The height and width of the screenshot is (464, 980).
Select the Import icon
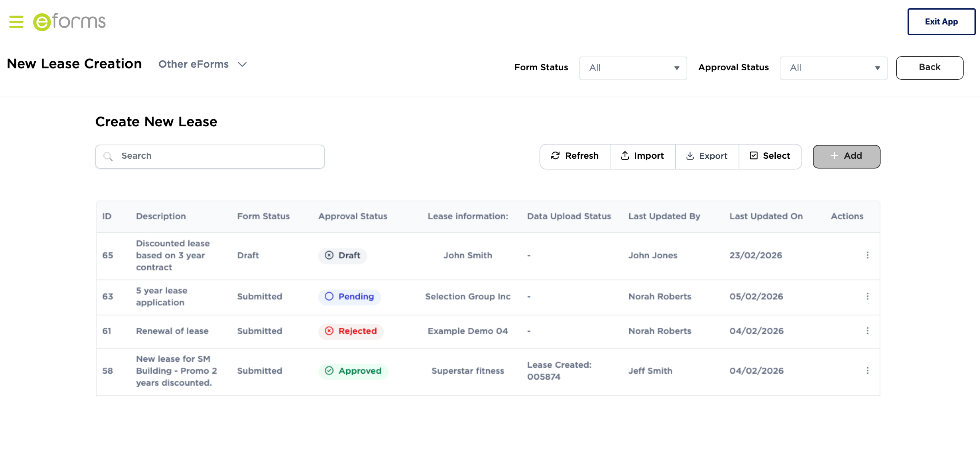point(625,156)
